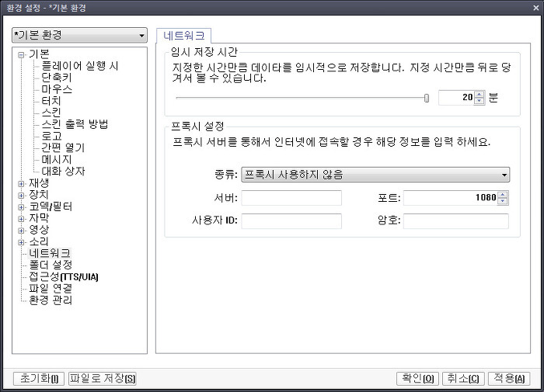Expand the 장치 tree node

point(21,196)
